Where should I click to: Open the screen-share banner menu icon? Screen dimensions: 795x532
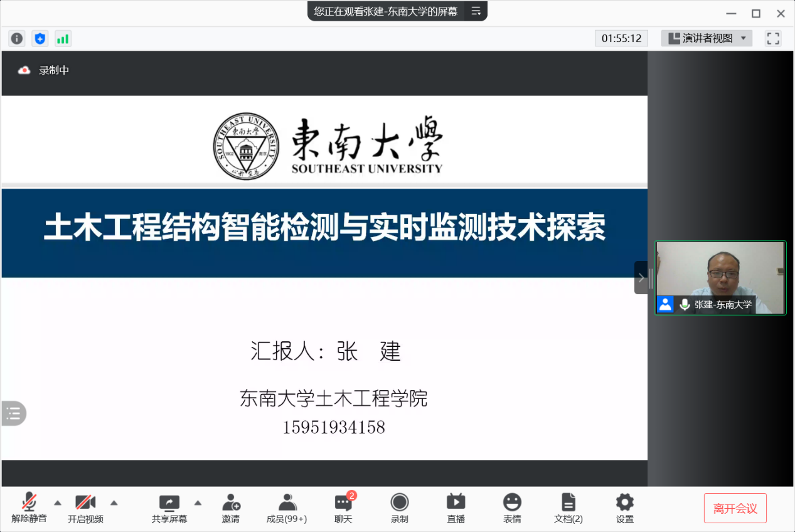click(x=476, y=11)
